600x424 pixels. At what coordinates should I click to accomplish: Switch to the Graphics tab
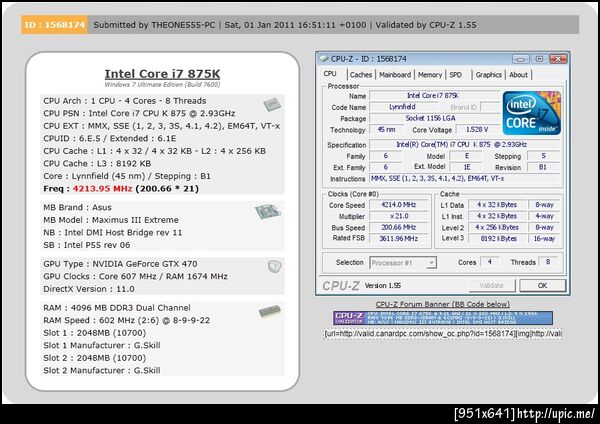click(x=489, y=75)
